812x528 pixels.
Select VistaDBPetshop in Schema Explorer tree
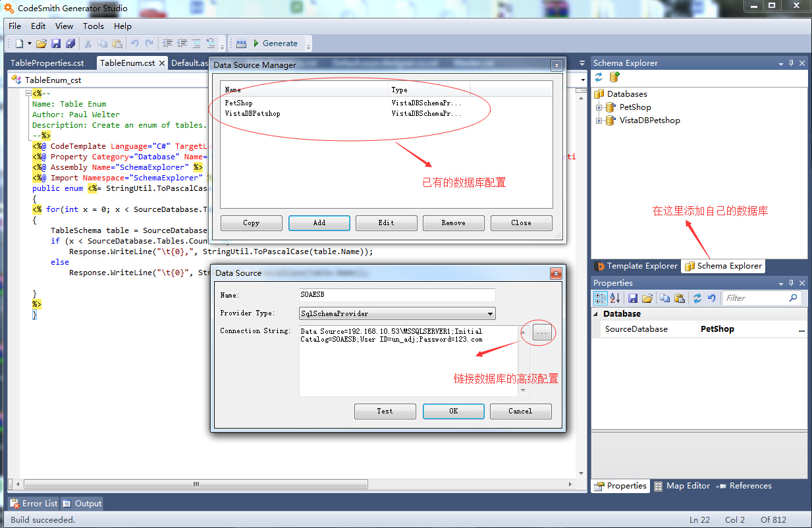click(x=649, y=120)
